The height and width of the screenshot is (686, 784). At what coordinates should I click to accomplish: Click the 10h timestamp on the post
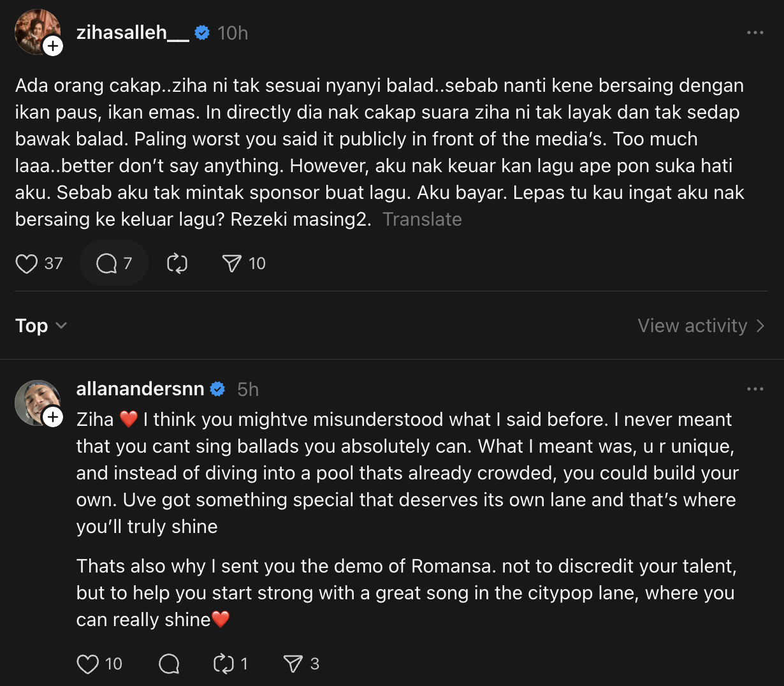(x=233, y=33)
